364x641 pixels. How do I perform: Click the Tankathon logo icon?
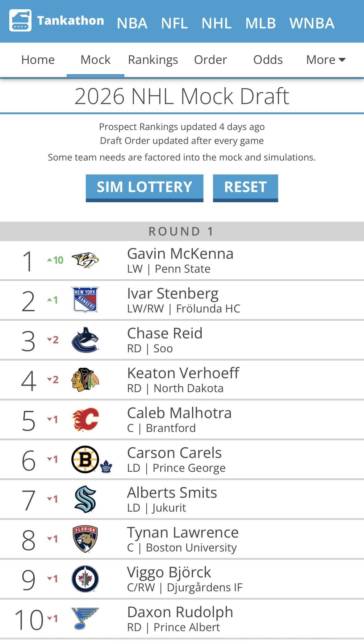point(20,20)
